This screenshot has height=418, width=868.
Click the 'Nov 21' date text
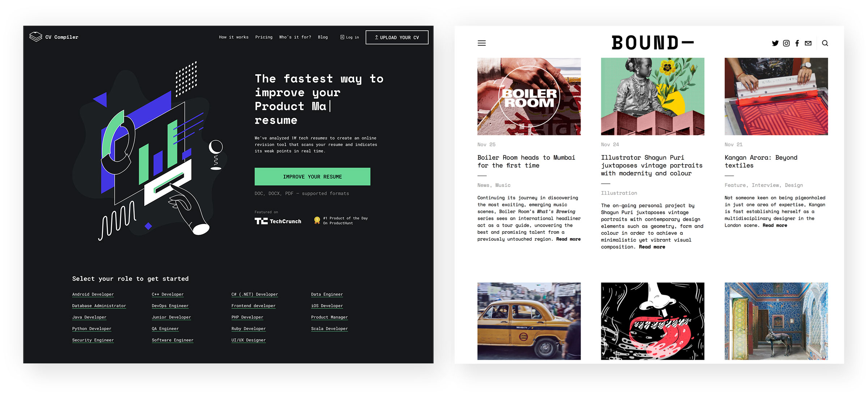[733, 145]
